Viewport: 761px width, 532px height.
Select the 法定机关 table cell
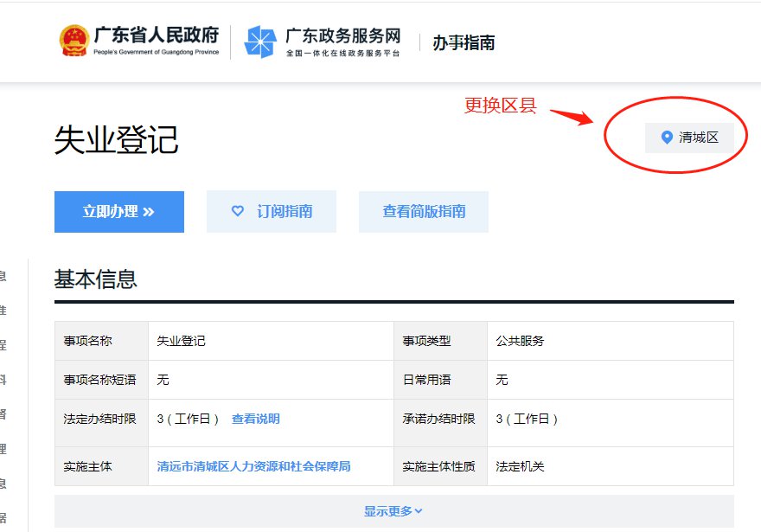520,466
